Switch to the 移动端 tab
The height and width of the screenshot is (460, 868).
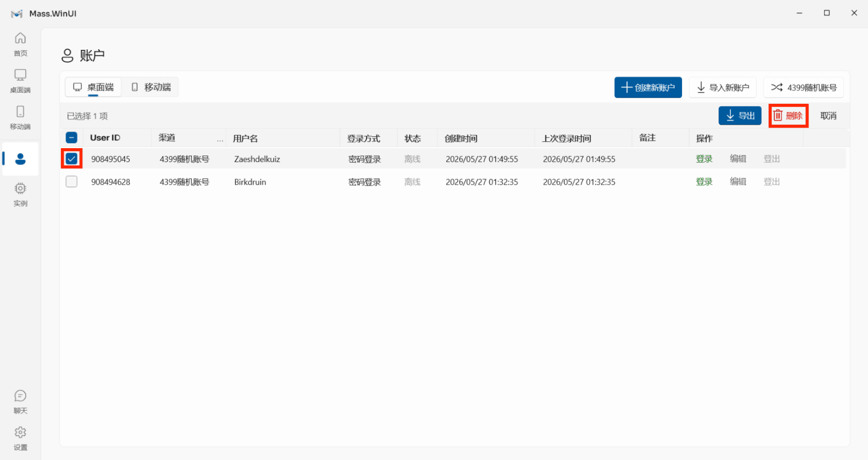(151, 87)
